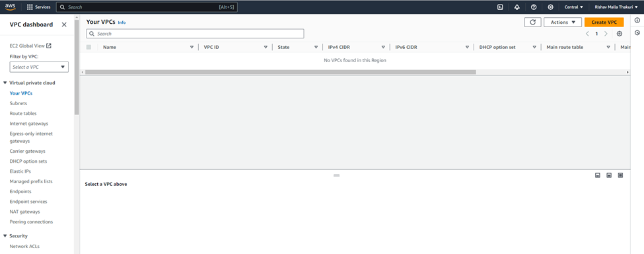Screen dimensions: 644x254
Task: Open the help question mark icon
Action: point(534,7)
